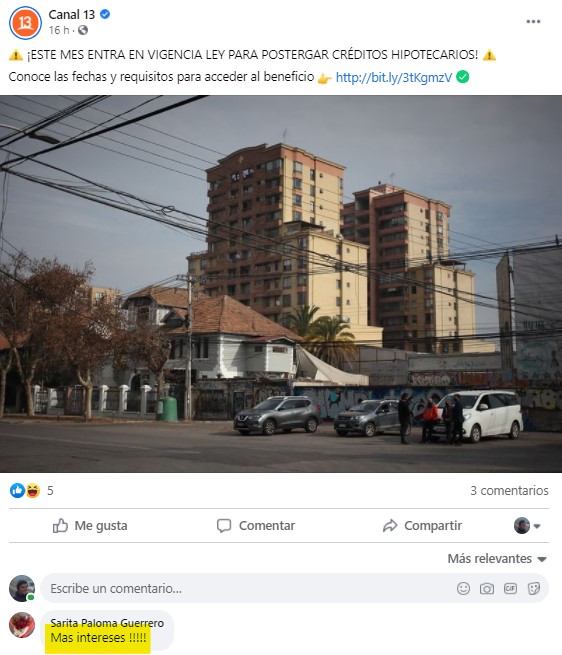Click the public globe audience icon

pos(83,30)
